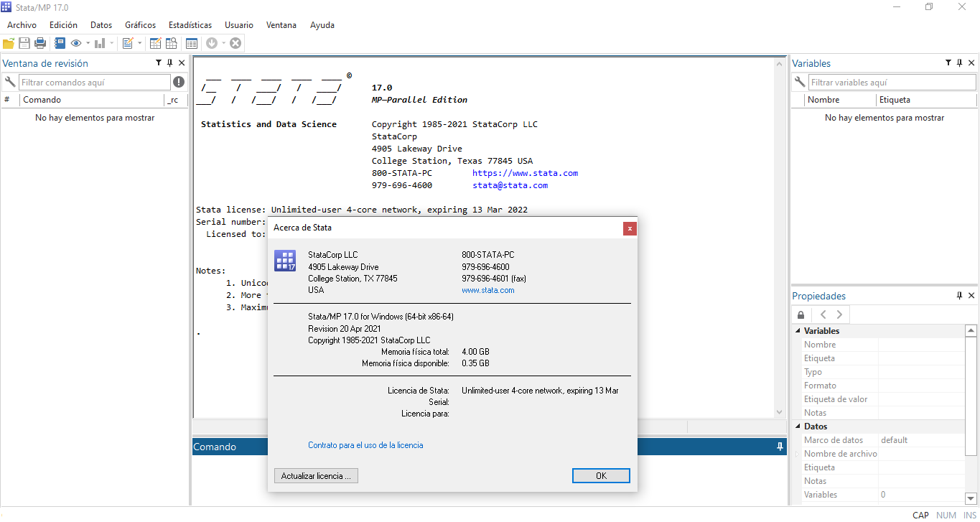The width and height of the screenshot is (980, 522).
Task: Open the Ayuda menu
Action: (322, 25)
